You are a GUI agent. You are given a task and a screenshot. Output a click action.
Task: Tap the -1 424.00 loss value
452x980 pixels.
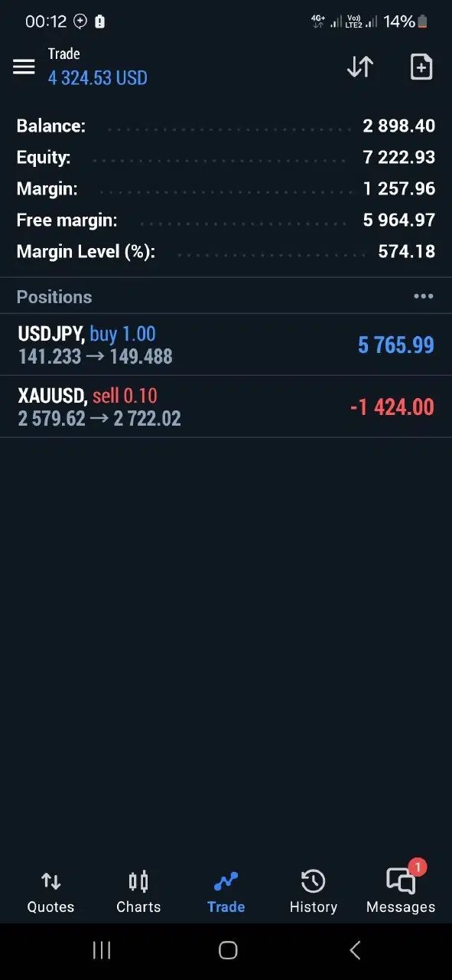[x=392, y=407]
